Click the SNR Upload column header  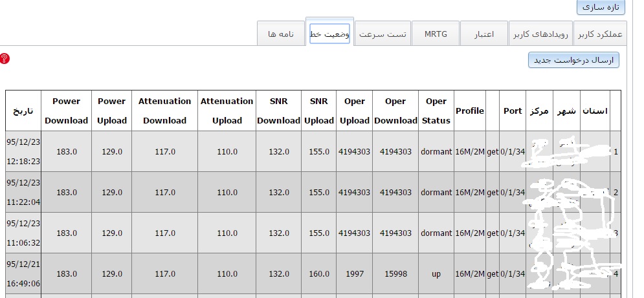pyautogui.click(x=319, y=111)
